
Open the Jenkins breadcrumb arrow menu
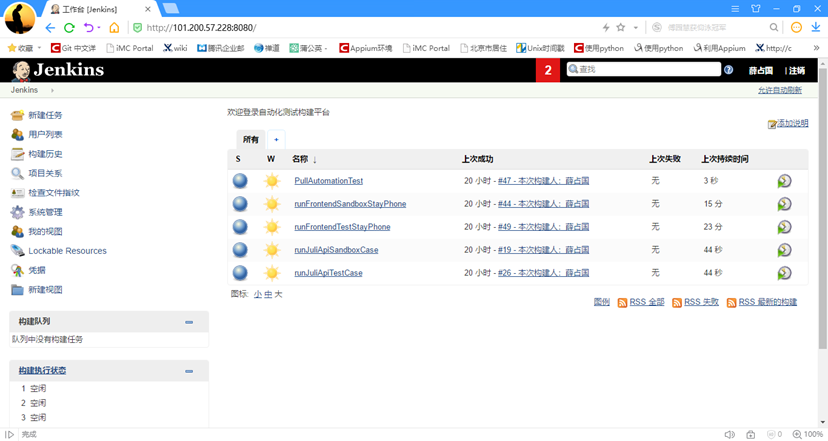coord(52,90)
